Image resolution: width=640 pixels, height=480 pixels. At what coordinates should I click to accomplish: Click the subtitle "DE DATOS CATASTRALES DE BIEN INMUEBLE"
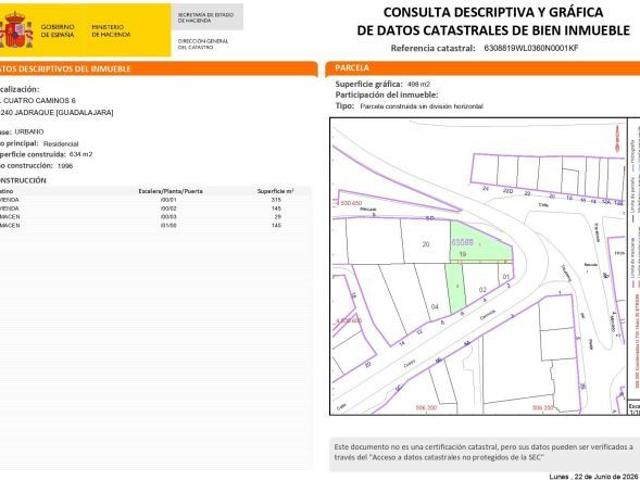coord(493,30)
